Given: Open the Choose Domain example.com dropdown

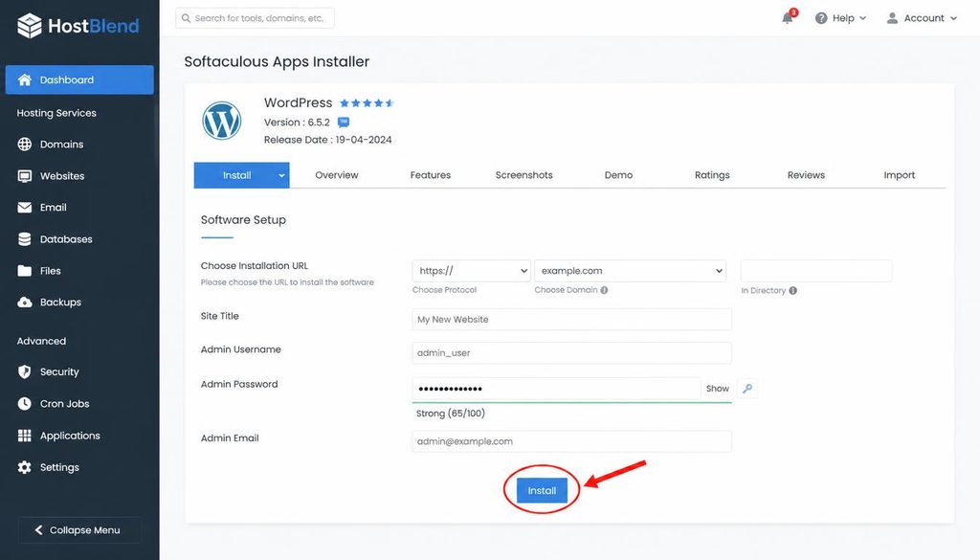Looking at the screenshot, I should (x=630, y=271).
